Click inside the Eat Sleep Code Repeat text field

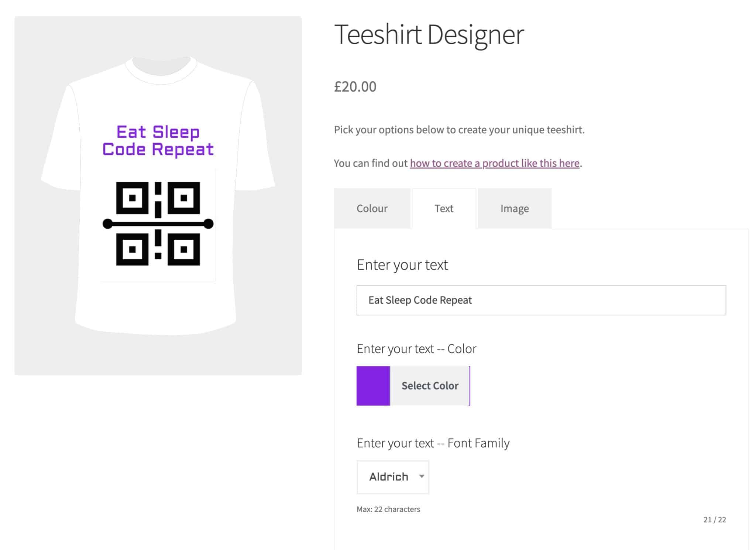541,300
